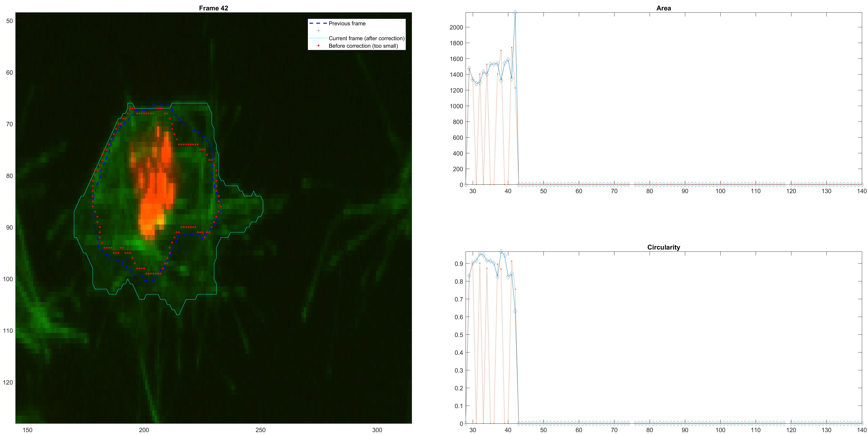
Task: Click y-axis tick "0.9" on Circularity plot
Action: (459, 264)
